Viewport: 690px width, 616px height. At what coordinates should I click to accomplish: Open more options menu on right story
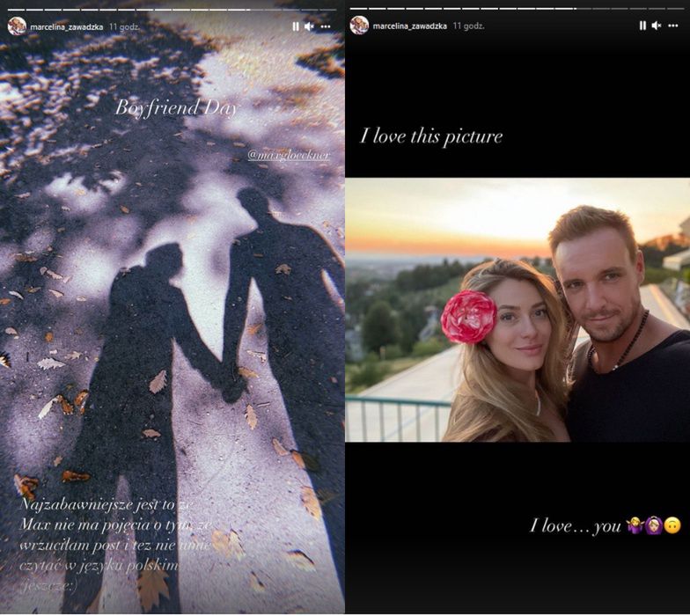[x=672, y=26]
